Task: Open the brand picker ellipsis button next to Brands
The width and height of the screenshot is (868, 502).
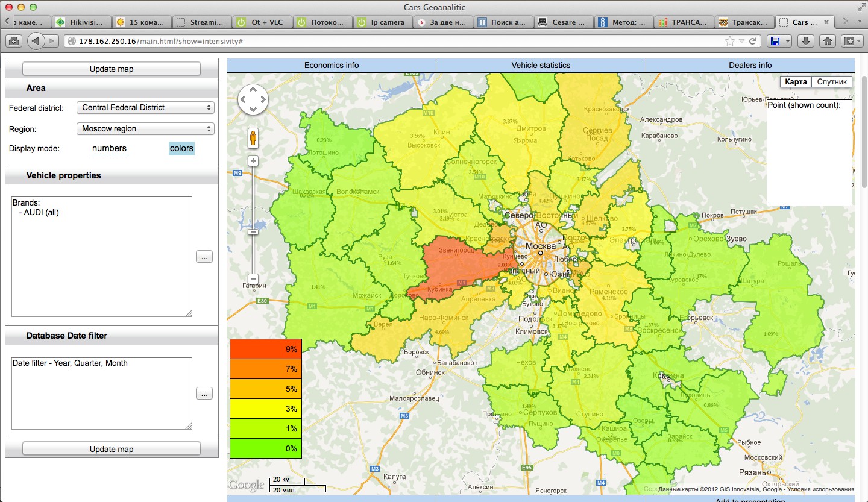Action: (x=204, y=257)
